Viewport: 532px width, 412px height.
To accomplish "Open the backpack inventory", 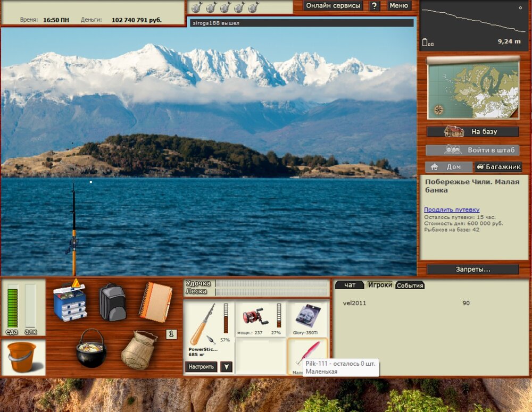I will (112, 302).
